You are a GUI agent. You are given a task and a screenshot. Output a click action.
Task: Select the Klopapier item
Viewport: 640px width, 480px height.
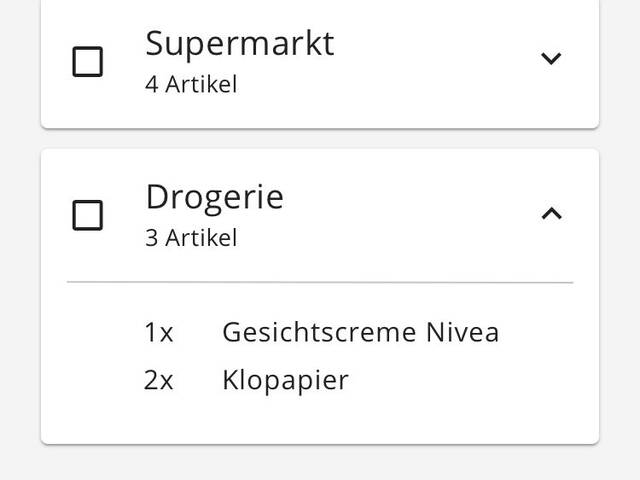[x=285, y=380]
